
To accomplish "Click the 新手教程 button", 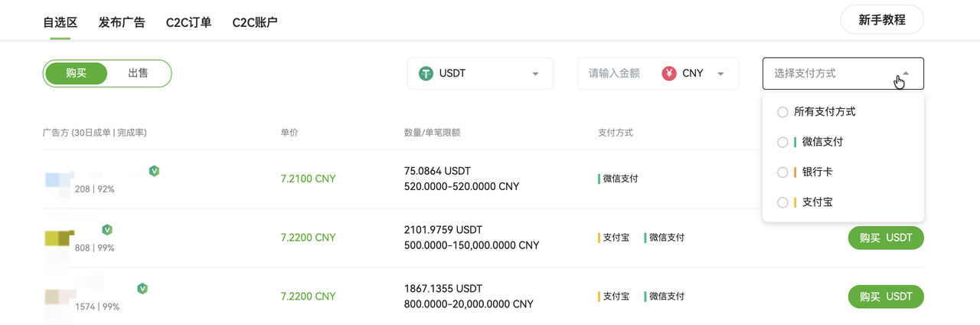I will (882, 20).
